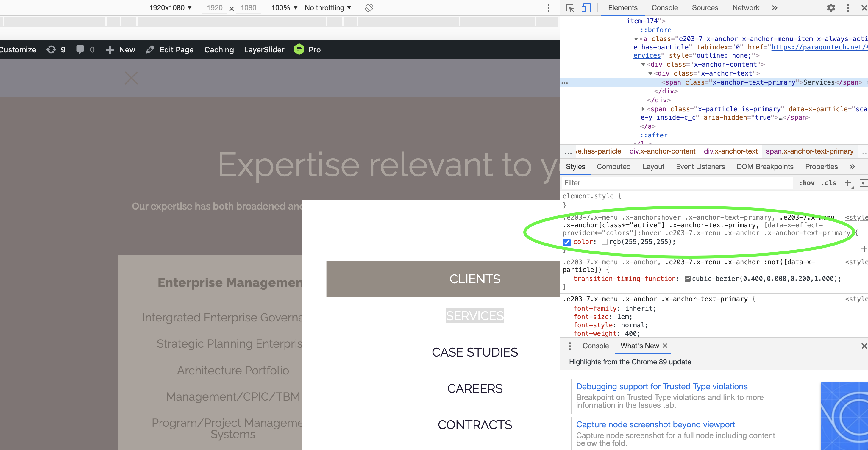Image resolution: width=868 pixels, height=450 pixels.
Task: Show more Styles pane tabs chevron
Action: tap(852, 167)
